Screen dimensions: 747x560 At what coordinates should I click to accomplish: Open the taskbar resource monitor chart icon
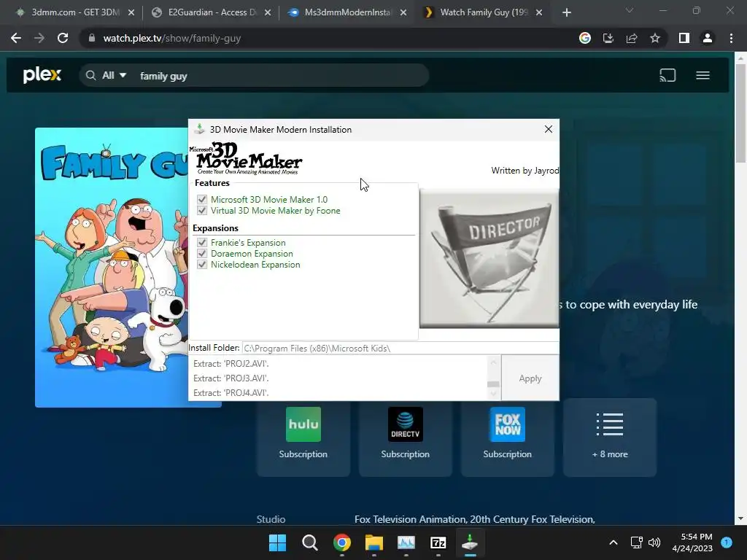point(406,542)
